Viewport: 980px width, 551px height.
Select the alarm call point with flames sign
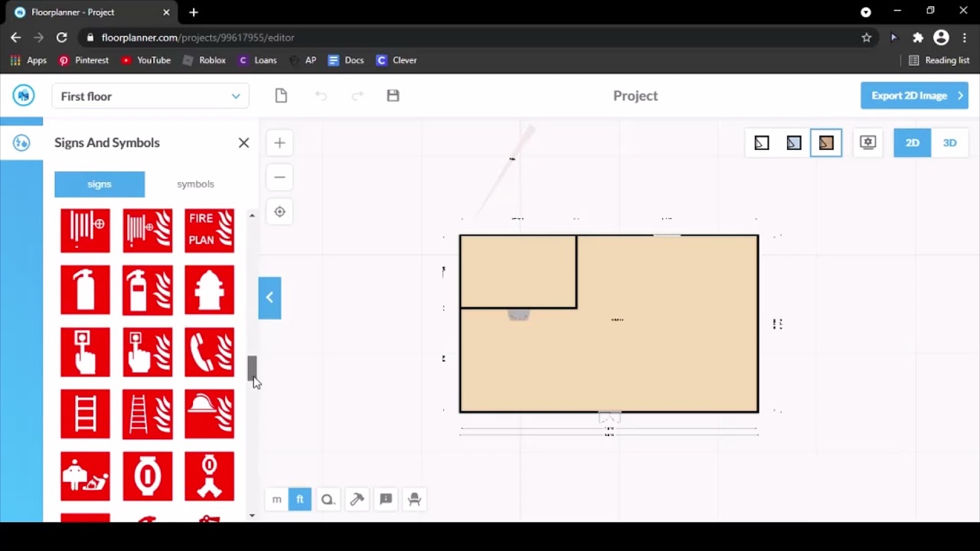tap(147, 352)
